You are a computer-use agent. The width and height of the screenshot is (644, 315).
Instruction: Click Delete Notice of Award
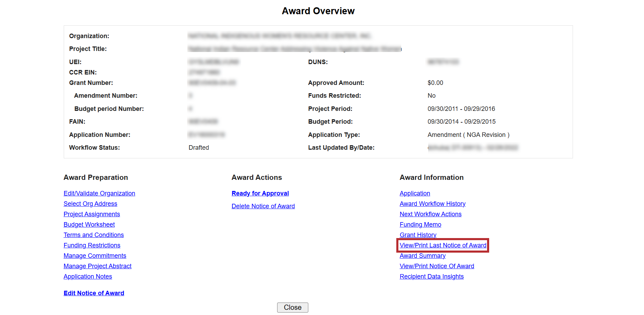coord(263,206)
